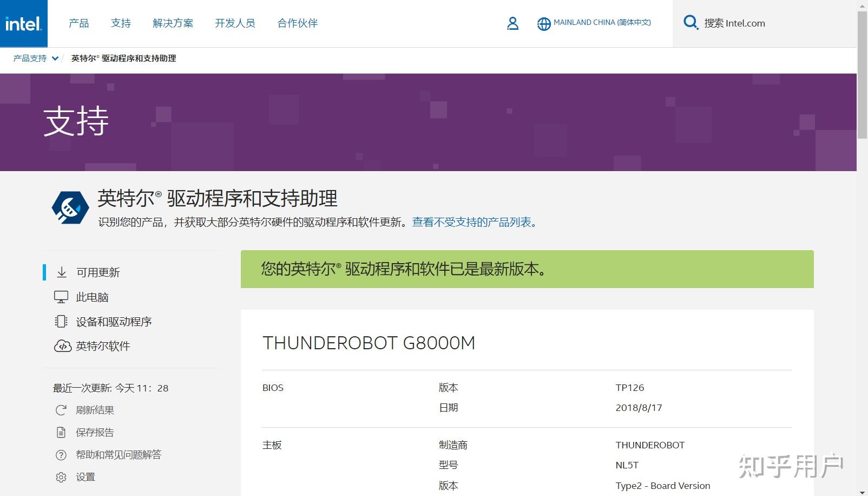The height and width of the screenshot is (496, 868).
Task: Click MAINLAND CHINA (简体中文) language selector
Action: [x=602, y=23]
